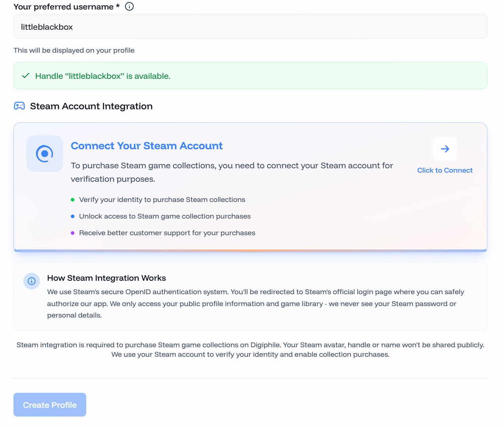The image size is (504, 428).
Task: Click the Steam logo icon in connect card
Action: 45,154
